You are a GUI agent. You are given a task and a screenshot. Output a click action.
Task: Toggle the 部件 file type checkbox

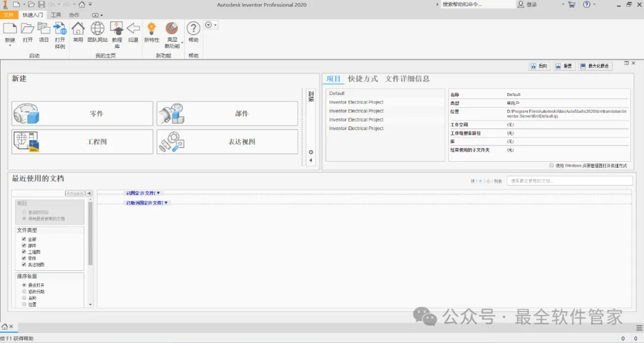(24, 245)
